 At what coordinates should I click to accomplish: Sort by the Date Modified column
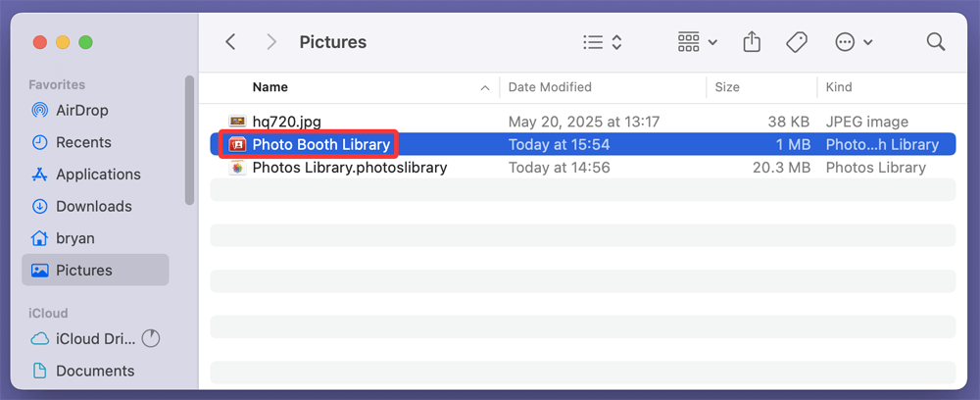[x=550, y=87]
